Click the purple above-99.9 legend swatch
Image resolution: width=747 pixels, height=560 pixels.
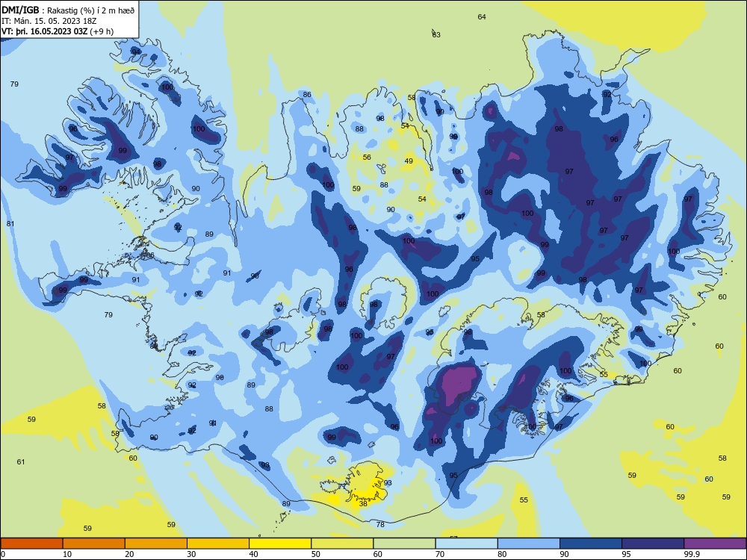click(x=715, y=544)
